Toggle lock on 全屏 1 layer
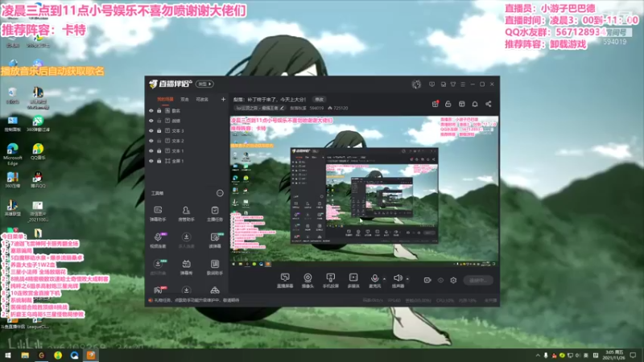 159,161
